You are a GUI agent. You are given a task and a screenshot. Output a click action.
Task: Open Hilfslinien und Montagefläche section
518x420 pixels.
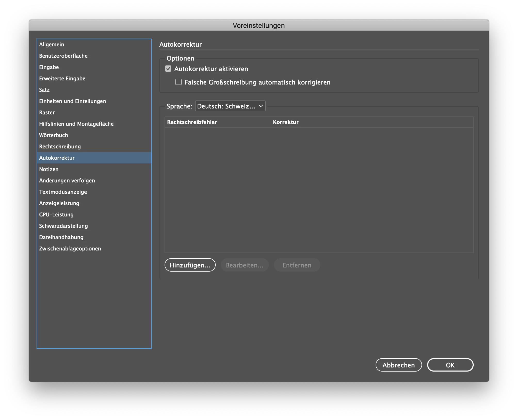click(x=76, y=124)
